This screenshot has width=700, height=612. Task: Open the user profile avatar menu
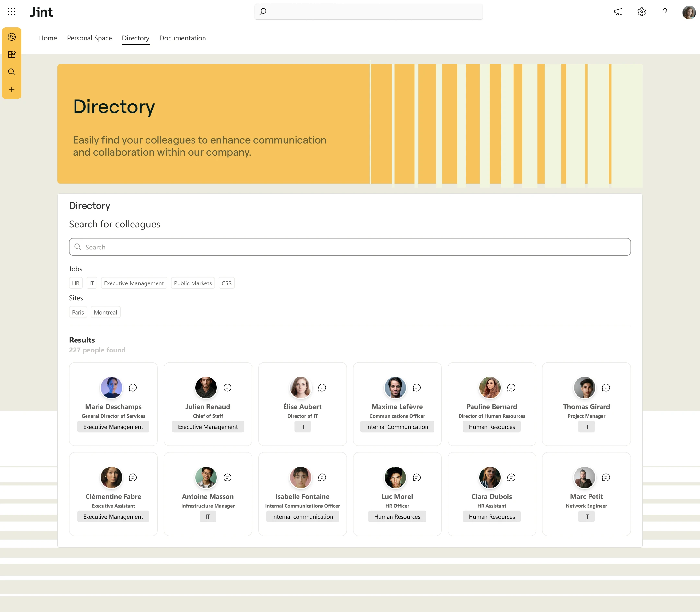[689, 12]
